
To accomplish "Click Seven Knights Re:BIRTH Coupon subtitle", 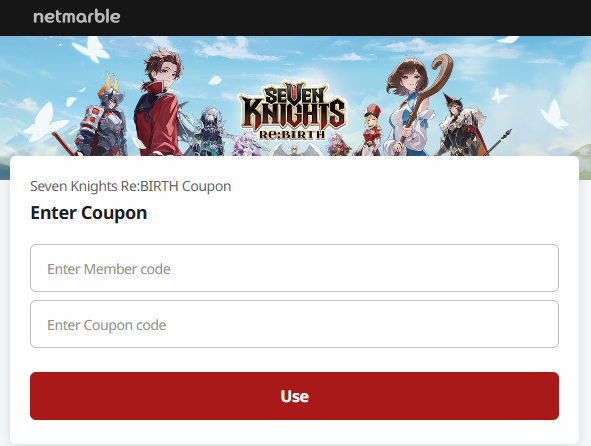I will [x=130, y=186].
